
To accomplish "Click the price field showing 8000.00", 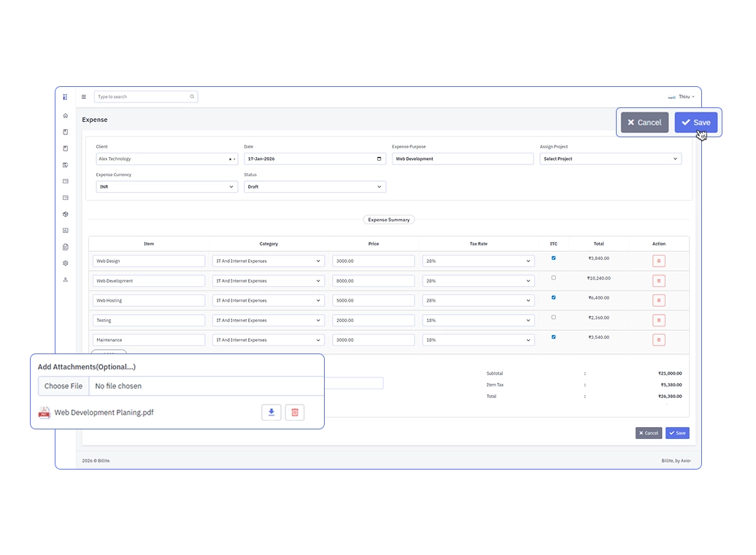I will pyautogui.click(x=373, y=281).
